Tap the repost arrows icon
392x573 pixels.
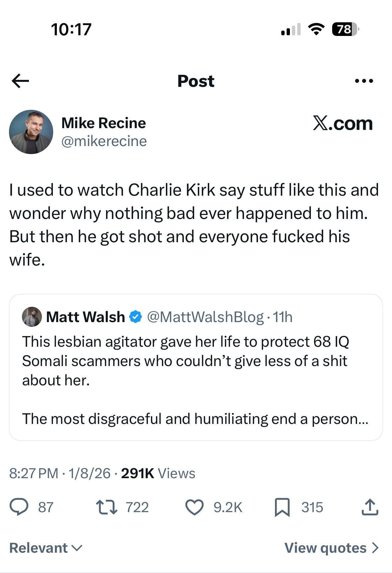[x=106, y=507]
